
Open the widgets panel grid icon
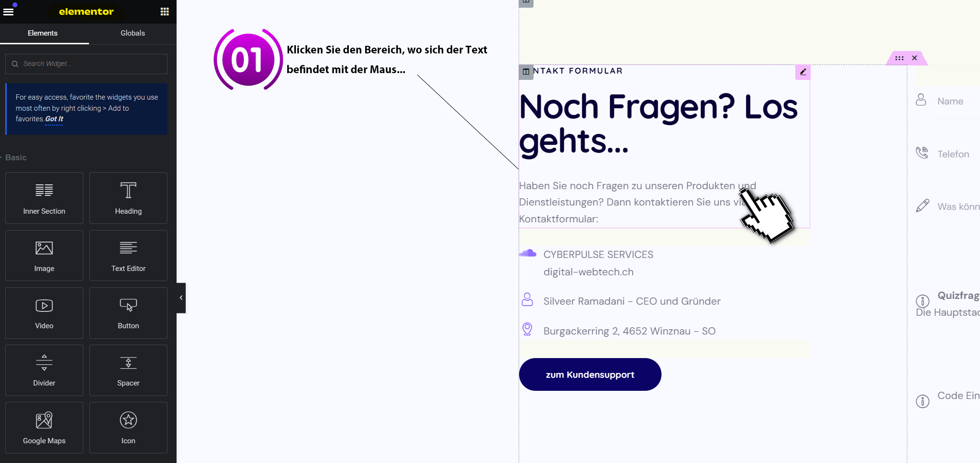[x=165, y=11]
